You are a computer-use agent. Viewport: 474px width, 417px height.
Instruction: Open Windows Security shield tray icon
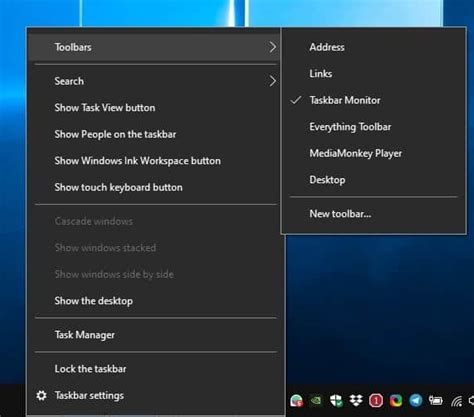(x=336, y=400)
